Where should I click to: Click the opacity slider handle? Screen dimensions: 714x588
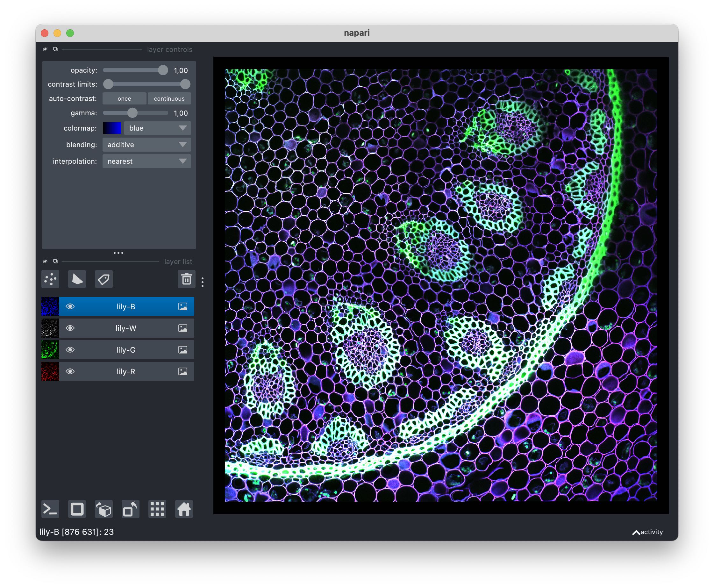tap(163, 70)
